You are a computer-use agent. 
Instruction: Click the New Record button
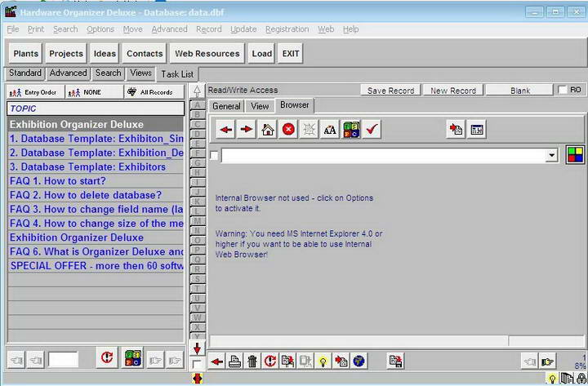click(x=453, y=91)
